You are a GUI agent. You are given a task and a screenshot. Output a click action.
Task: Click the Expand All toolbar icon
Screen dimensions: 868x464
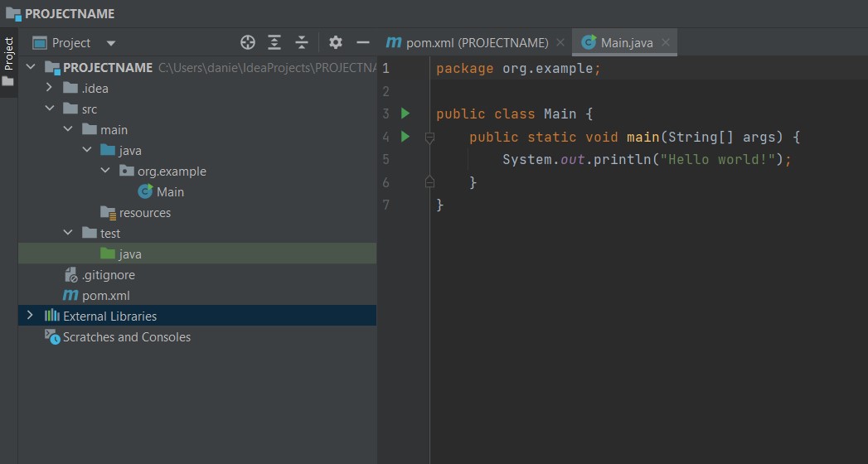click(x=274, y=42)
